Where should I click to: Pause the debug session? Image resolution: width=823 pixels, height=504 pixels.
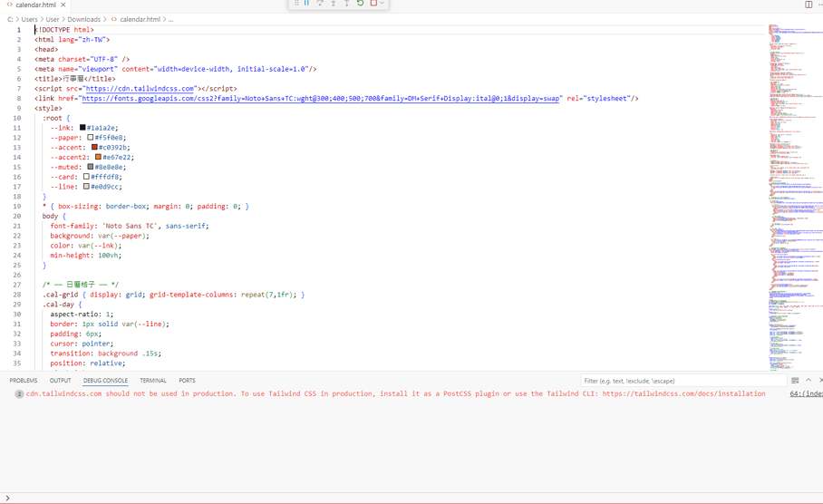(306, 4)
